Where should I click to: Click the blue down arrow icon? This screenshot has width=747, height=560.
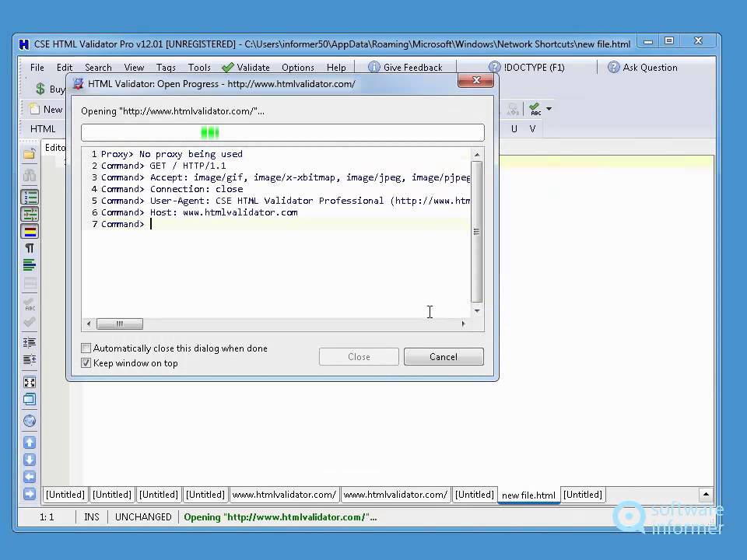point(29,460)
